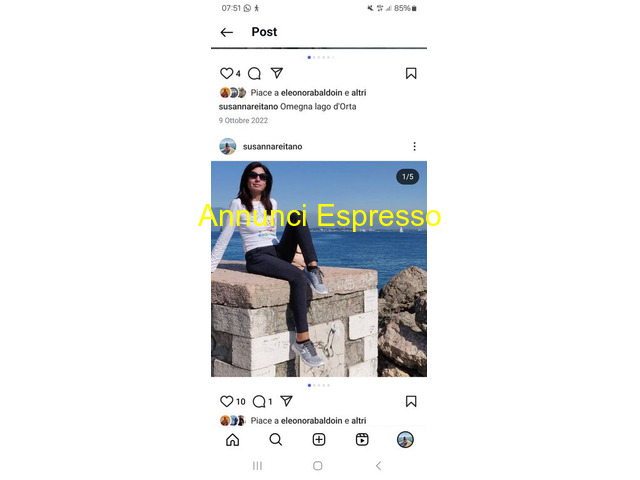Tap susannareitano avatar in the post header
Image resolution: width=640 pixels, height=480 pixels.
228,147
